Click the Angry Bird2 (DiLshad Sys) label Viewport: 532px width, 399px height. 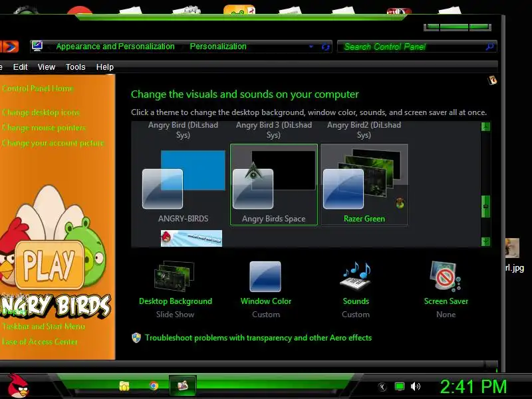click(x=364, y=130)
